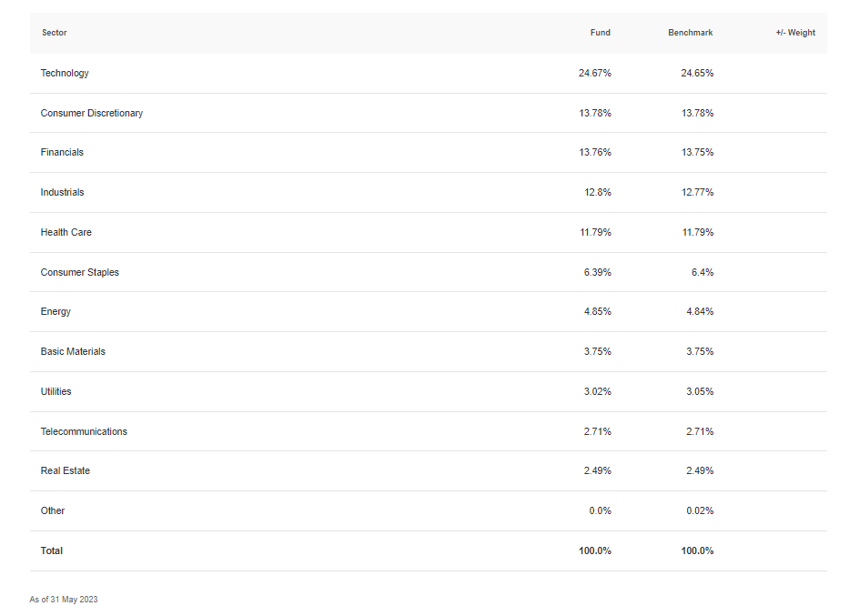Select the Technology sector row
This screenshot has width=849, height=616.
429,73
